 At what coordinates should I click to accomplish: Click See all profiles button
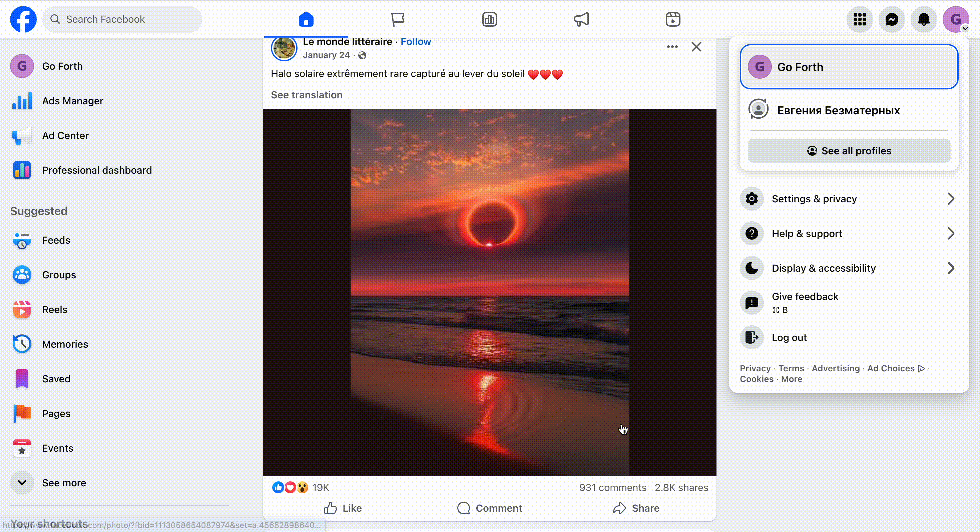(849, 151)
